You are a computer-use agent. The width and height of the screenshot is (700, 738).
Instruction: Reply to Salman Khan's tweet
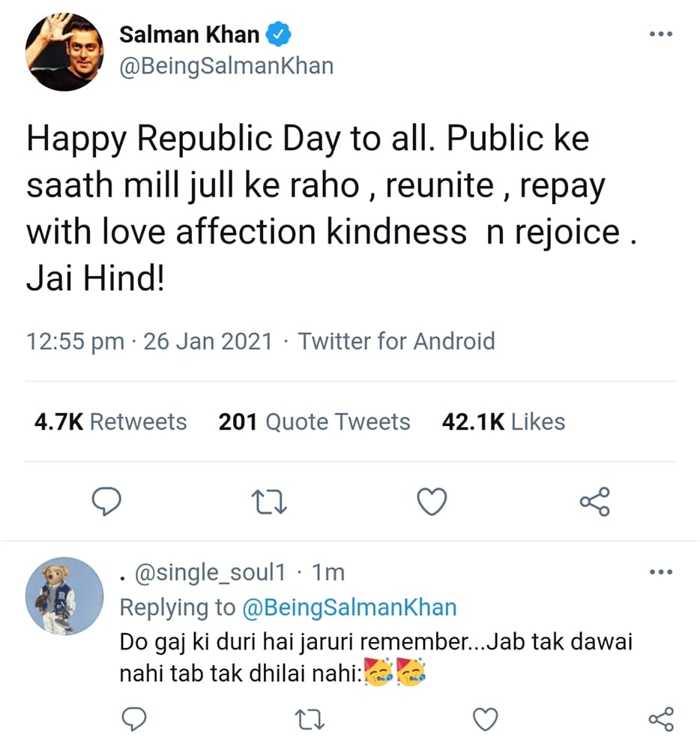(106, 501)
